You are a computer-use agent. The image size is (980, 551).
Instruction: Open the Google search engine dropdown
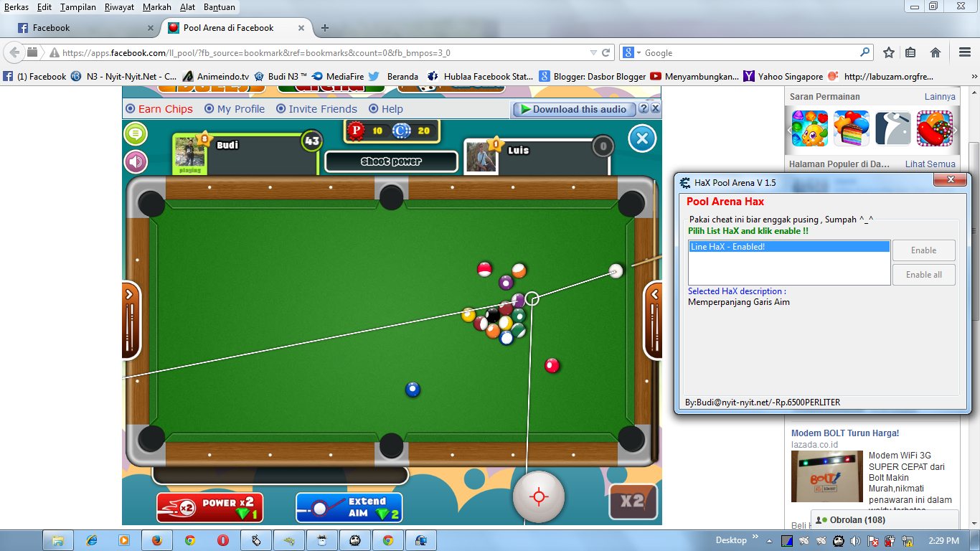tap(631, 53)
